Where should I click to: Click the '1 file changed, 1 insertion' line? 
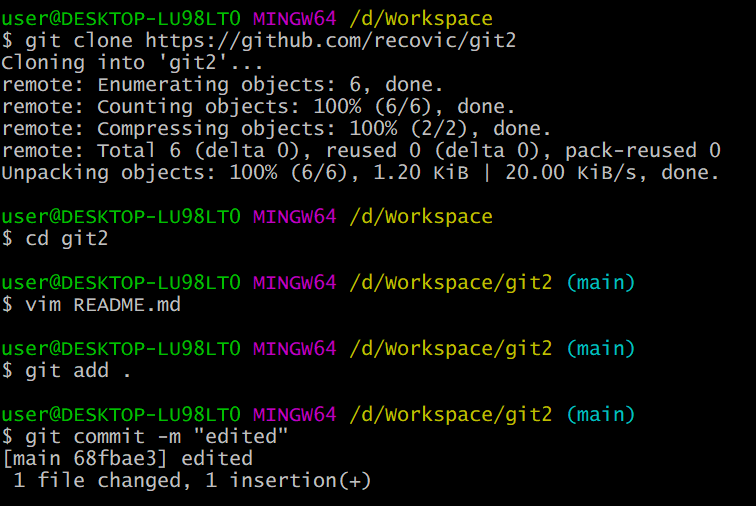tap(192, 481)
